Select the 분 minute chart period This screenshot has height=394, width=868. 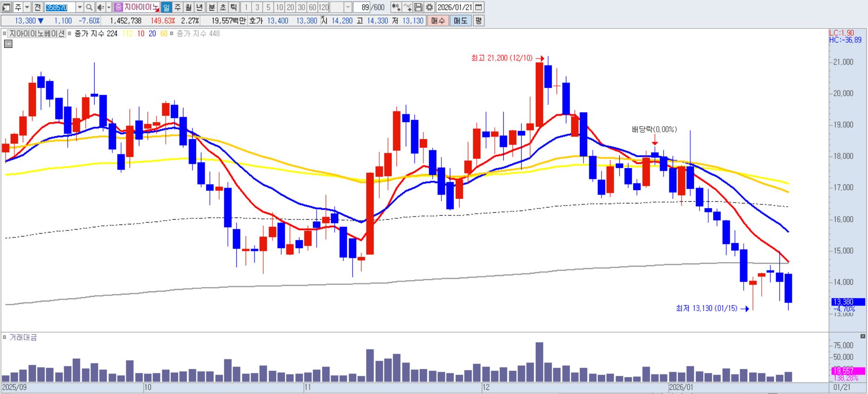pos(212,7)
